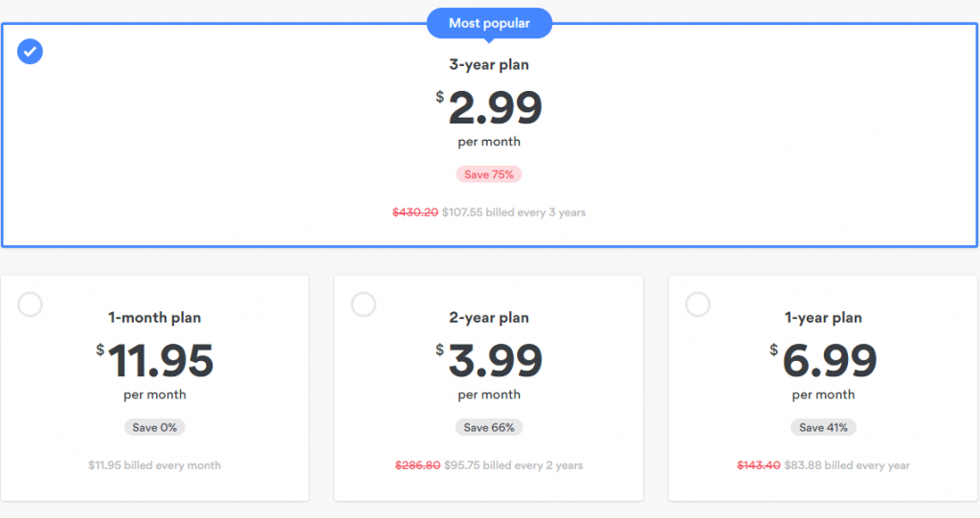The width and height of the screenshot is (980, 518).
Task: Click the $2.99 price
Action: [489, 107]
